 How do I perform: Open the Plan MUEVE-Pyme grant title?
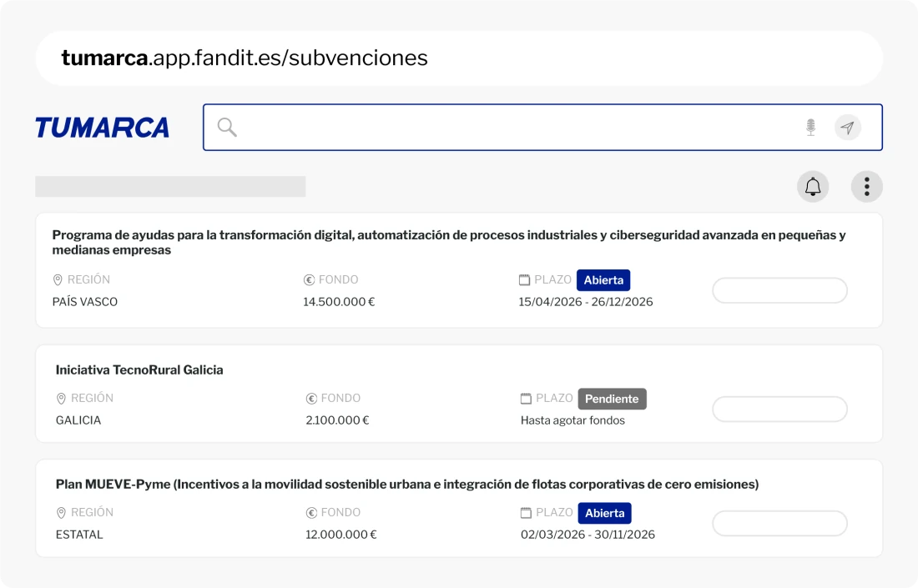(x=407, y=485)
